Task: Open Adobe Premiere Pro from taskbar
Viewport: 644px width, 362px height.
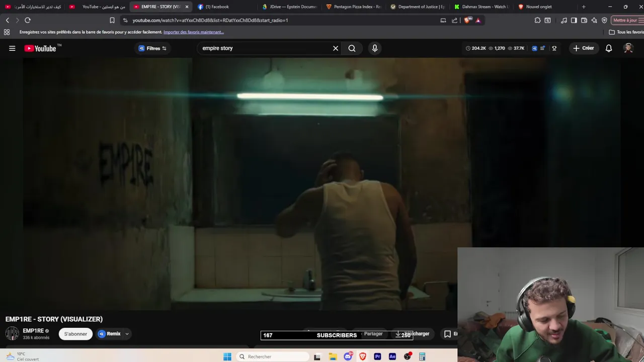Action: (377, 356)
